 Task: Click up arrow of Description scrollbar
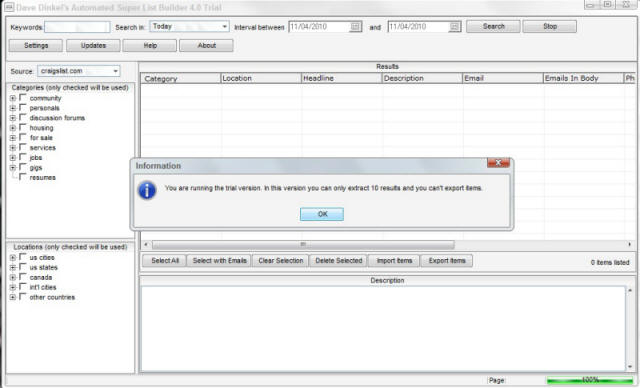(630, 290)
